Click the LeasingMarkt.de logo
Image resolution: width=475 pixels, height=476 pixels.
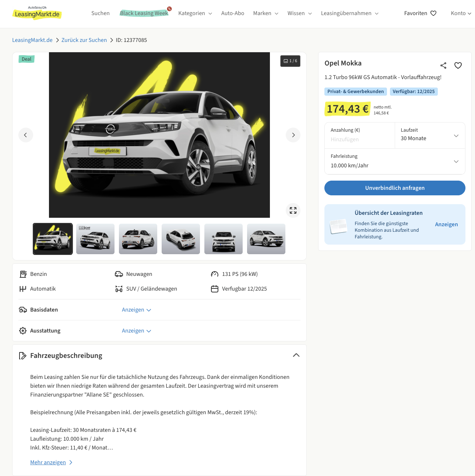[x=37, y=14]
